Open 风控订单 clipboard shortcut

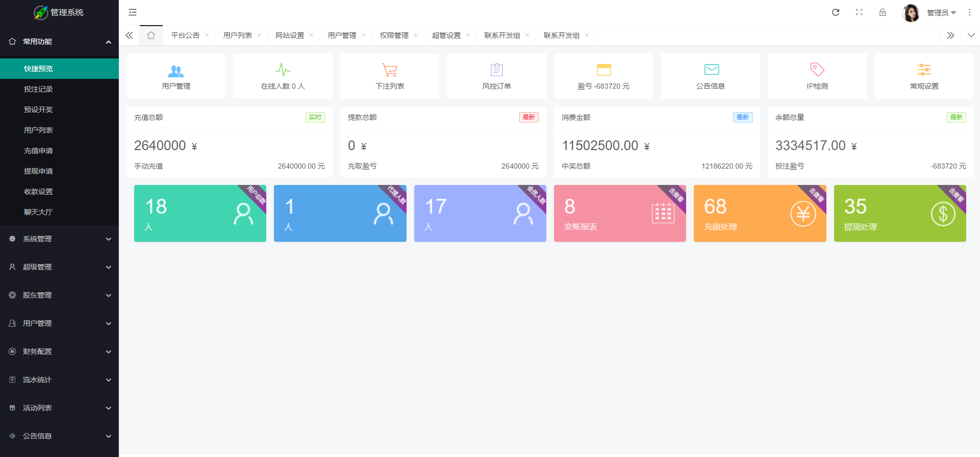tap(496, 76)
